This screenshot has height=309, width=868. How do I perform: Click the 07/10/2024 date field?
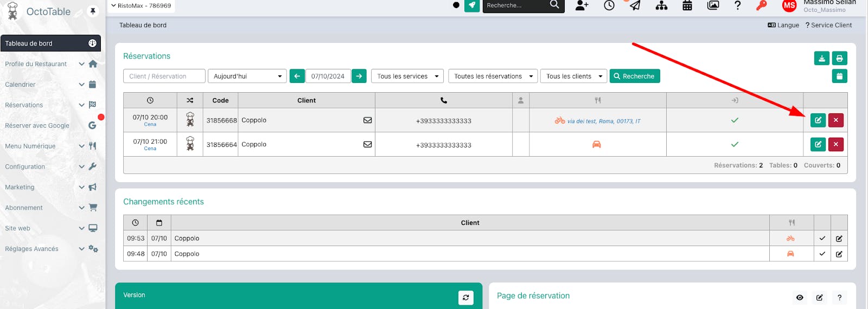tap(328, 76)
